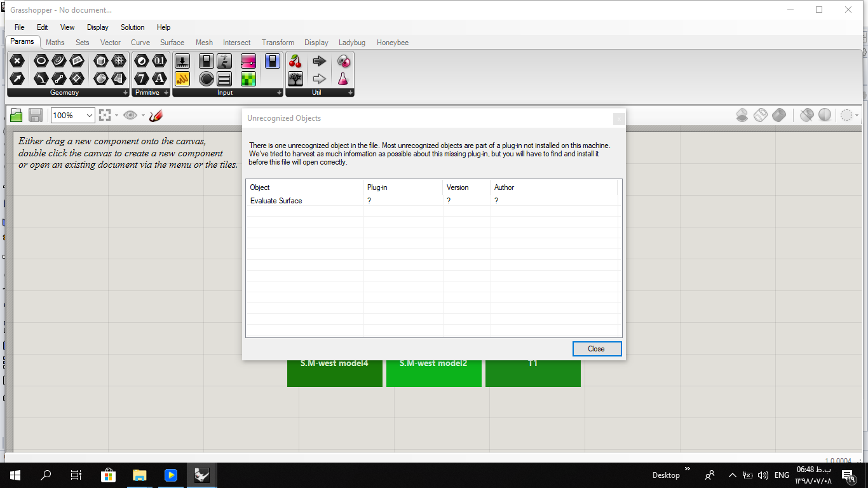Select the Vector parameter arrow icon
Viewport: 868px width, 488px height.
click(18, 78)
